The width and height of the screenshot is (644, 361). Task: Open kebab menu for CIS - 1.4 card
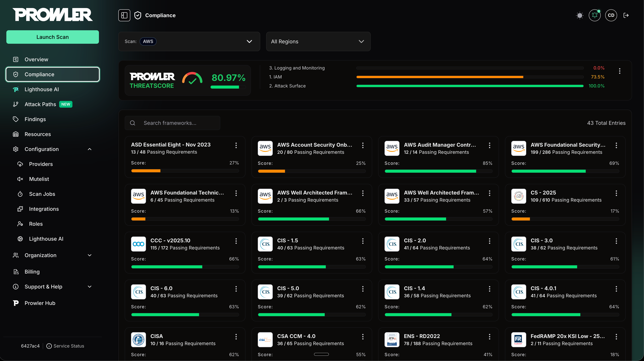coord(489,289)
